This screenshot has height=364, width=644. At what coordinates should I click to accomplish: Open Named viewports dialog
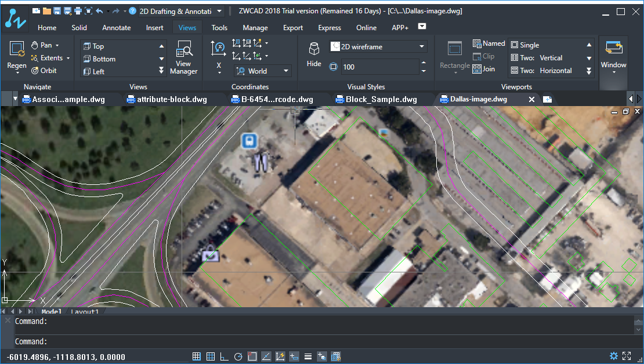coord(489,43)
